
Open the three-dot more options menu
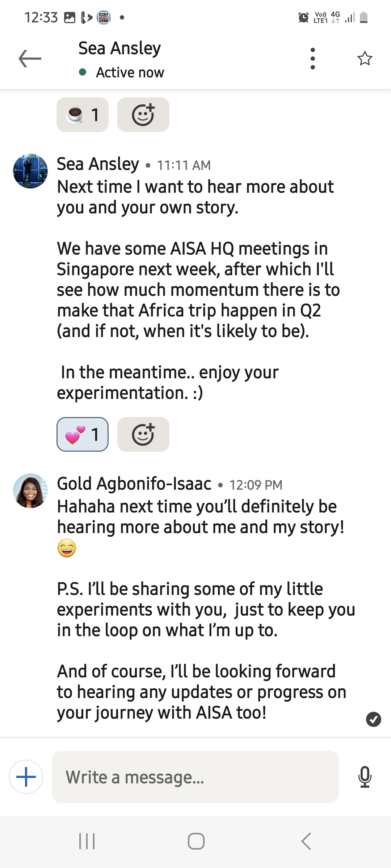click(x=313, y=59)
